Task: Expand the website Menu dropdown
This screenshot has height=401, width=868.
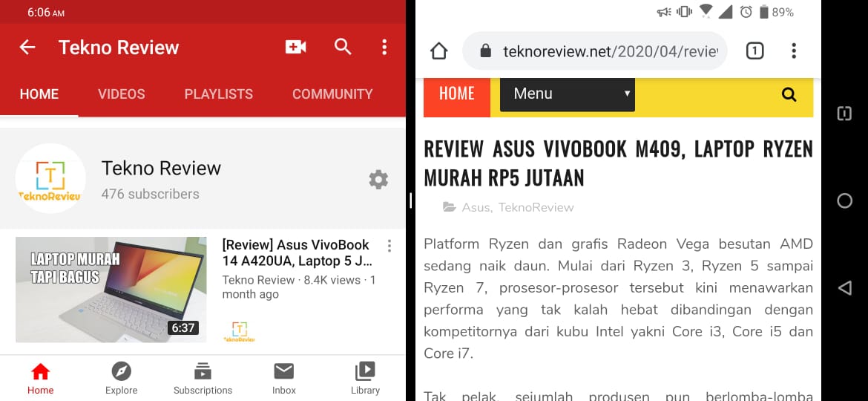Action: tap(568, 94)
